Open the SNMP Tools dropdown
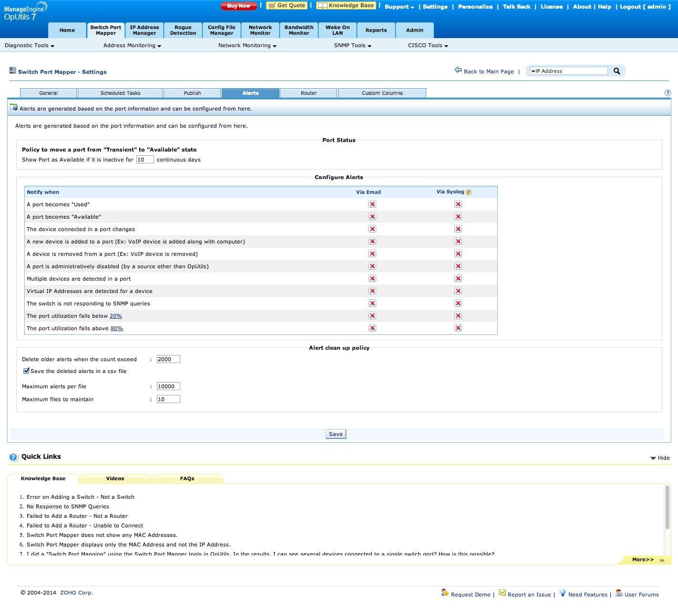This screenshot has width=678, height=616. coord(353,46)
